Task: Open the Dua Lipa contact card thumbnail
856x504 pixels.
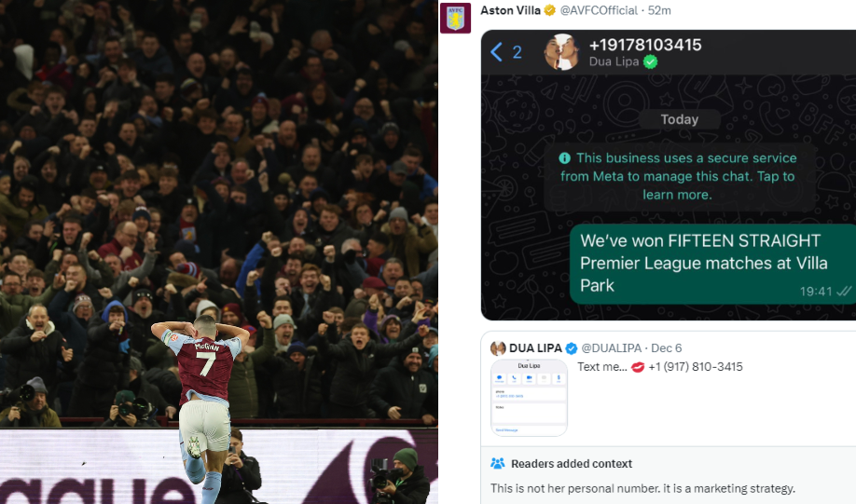Action: (x=529, y=398)
